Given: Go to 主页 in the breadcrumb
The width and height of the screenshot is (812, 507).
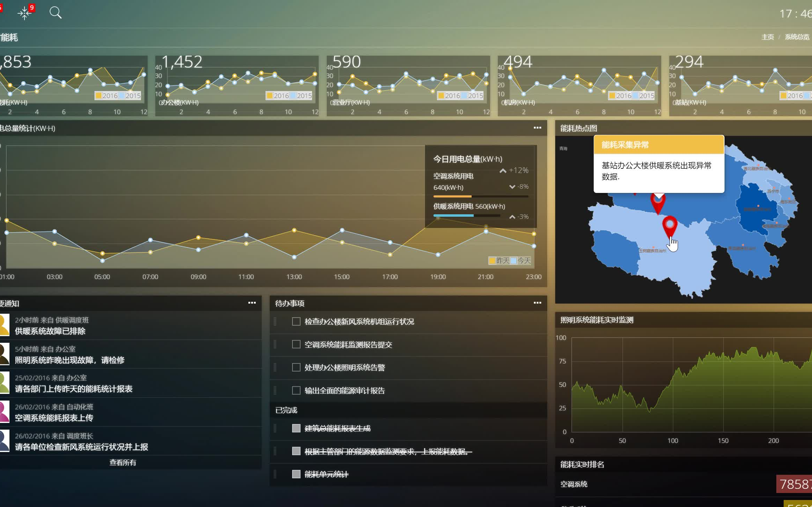Looking at the screenshot, I should click(768, 37).
